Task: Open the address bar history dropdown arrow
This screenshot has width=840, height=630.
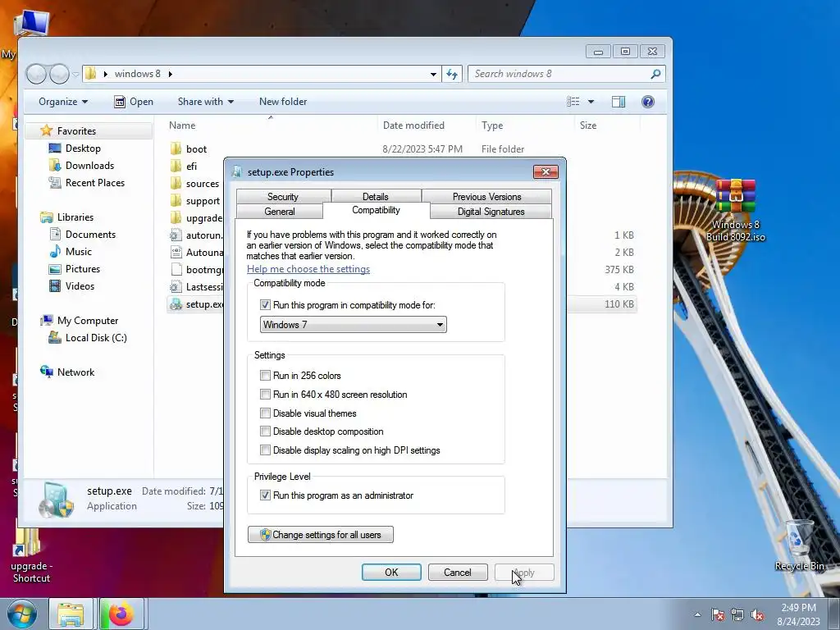Action: click(433, 74)
